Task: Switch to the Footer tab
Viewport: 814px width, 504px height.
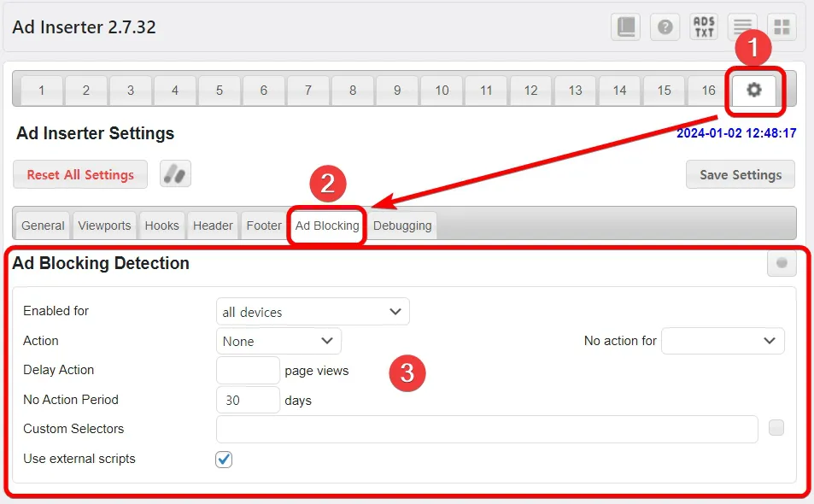Action: tap(264, 226)
